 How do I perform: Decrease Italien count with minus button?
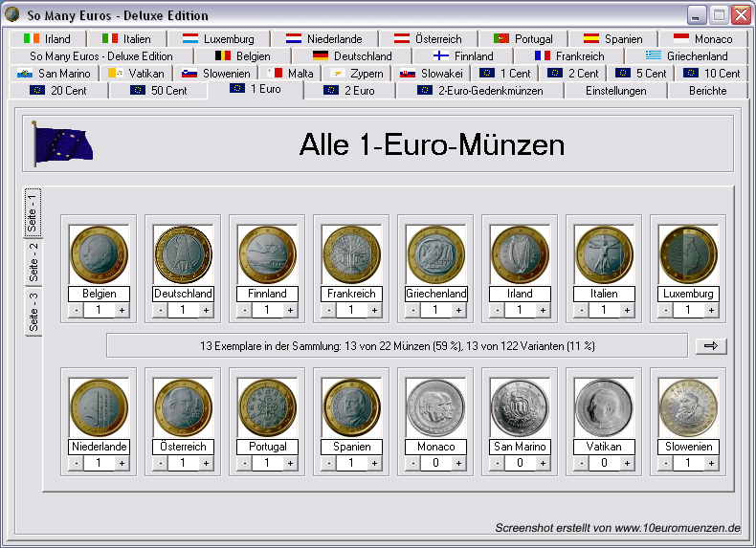tap(582, 310)
